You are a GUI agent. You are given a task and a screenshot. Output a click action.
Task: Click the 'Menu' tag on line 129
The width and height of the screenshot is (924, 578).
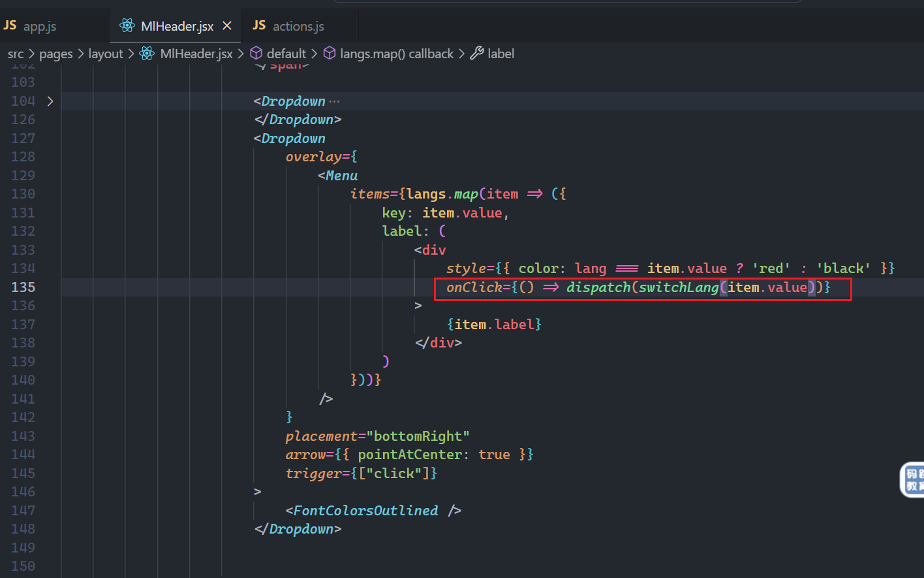342,176
